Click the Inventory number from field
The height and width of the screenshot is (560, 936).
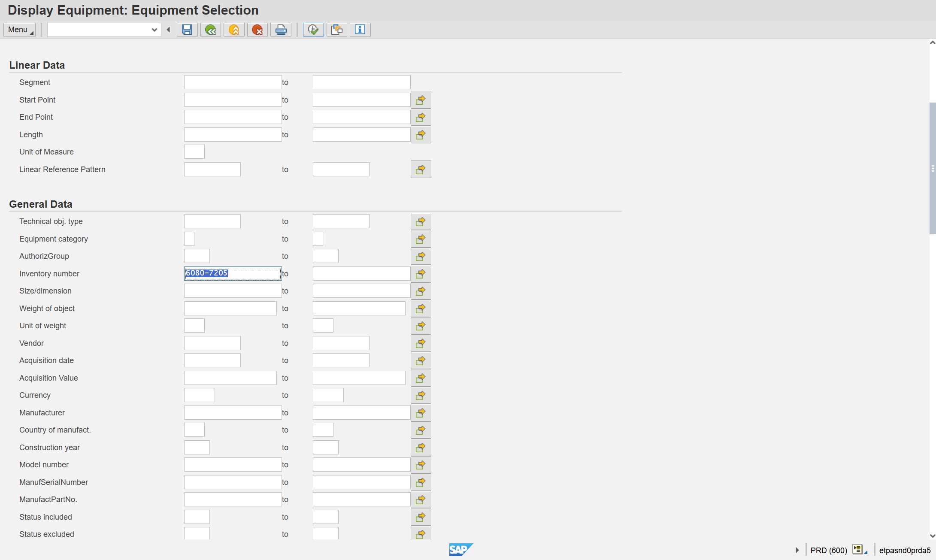[x=233, y=273]
